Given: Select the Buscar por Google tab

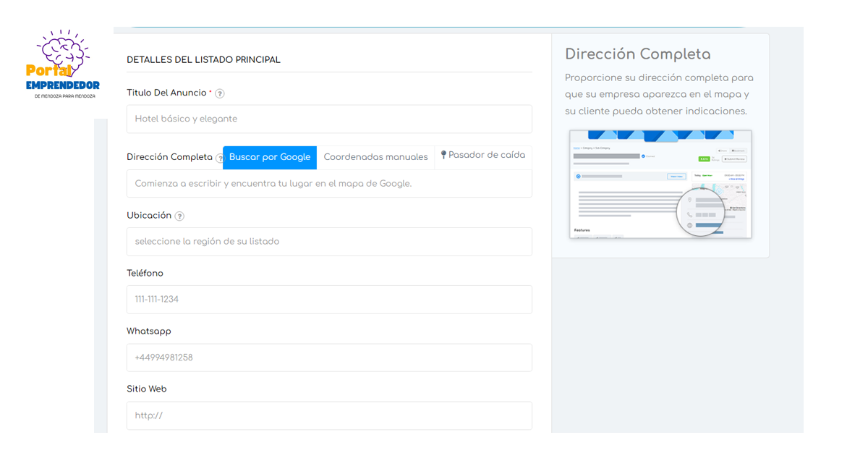Looking at the screenshot, I should pos(270,157).
